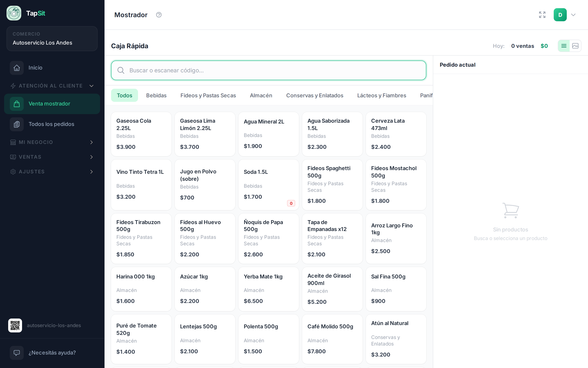This screenshot has width=588, height=368.
Task: Select the Almacén category tab
Action: click(x=261, y=95)
